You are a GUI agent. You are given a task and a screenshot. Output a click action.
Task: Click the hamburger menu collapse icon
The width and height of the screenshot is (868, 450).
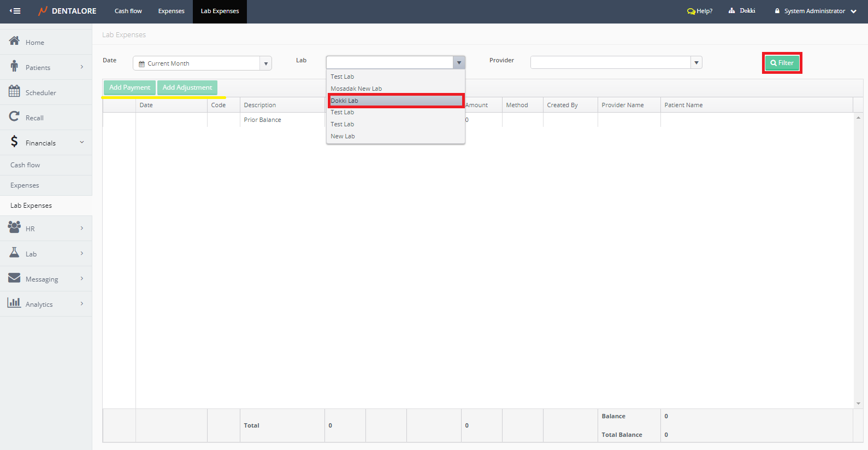[15, 11]
